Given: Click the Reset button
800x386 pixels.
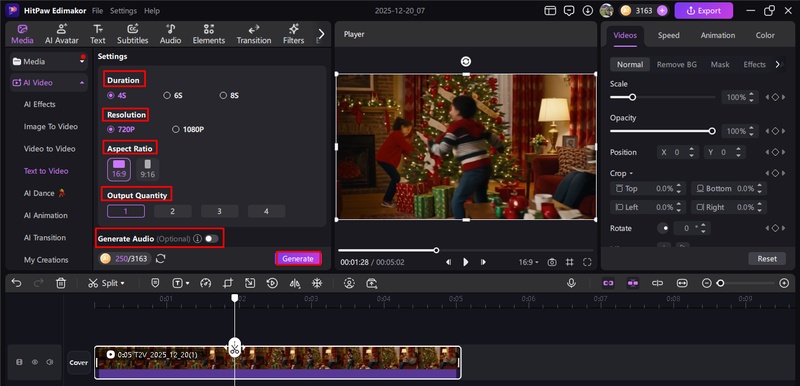Looking at the screenshot, I should (x=767, y=259).
